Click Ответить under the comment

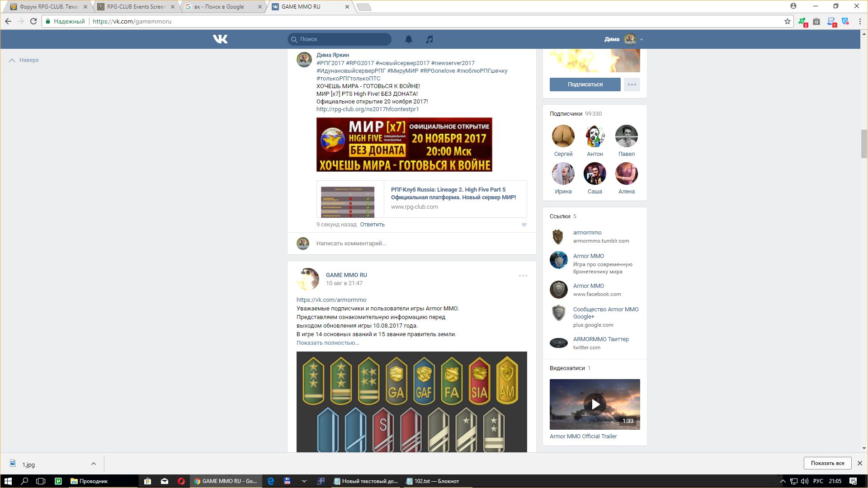pos(372,225)
